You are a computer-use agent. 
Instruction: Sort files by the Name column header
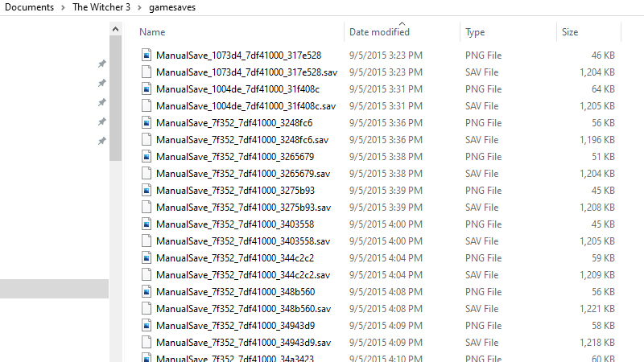(152, 32)
